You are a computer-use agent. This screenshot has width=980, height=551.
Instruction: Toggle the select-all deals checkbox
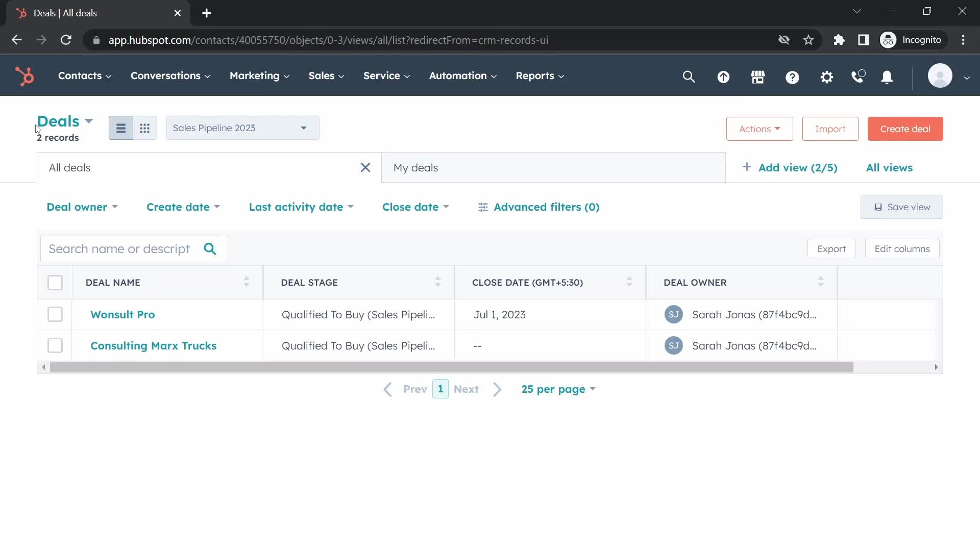[x=55, y=282]
